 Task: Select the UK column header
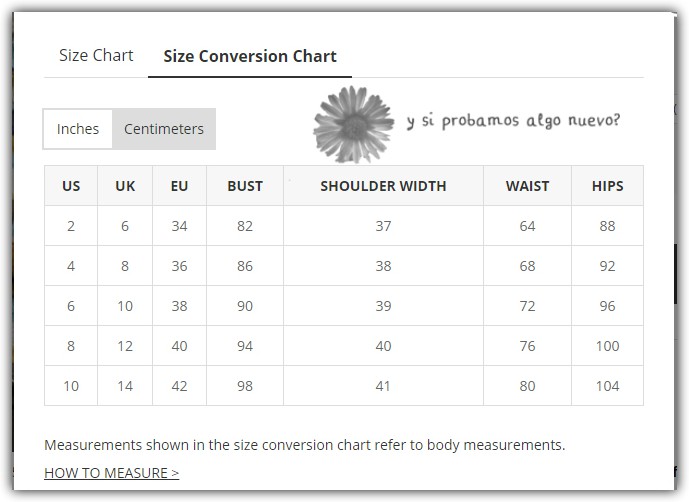[125, 186]
